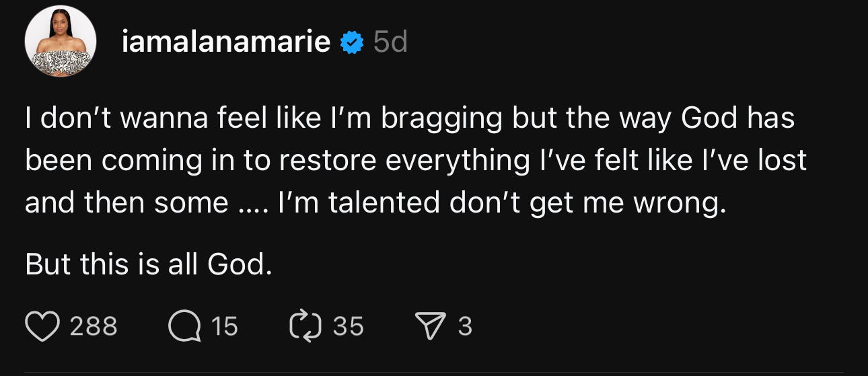Viewport: 868px width, 376px height.
Task: View who liked via 288 count
Action: 94,327
